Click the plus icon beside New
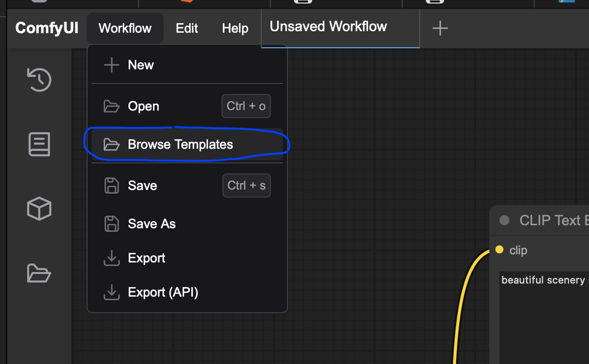The width and height of the screenshot is (589, 364). [x=112, y=65]
